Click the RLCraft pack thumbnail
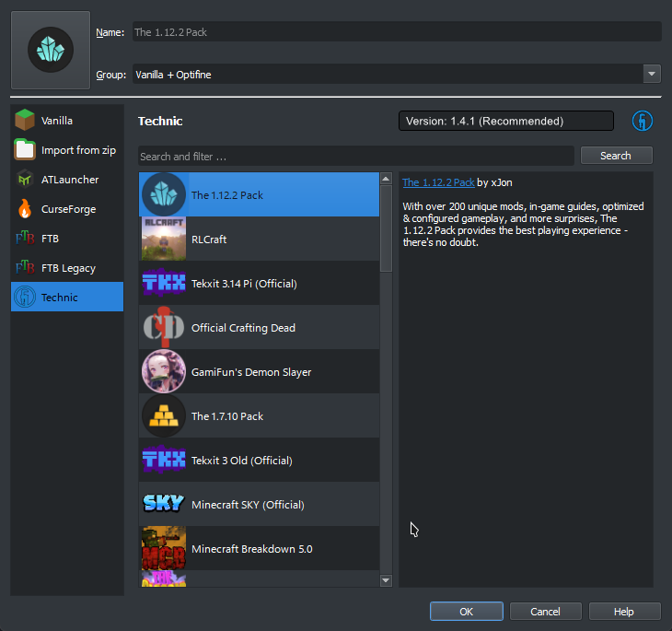The image size is (672, 631). click(164, 239)
